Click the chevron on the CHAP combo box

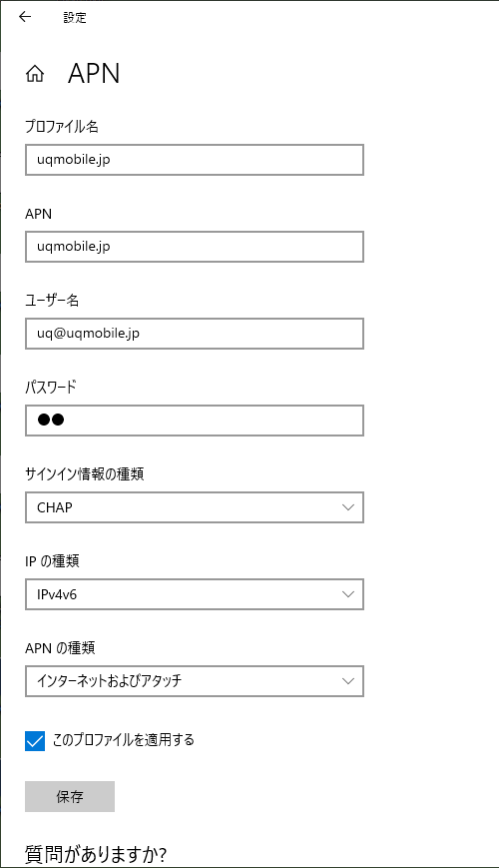pyautogui.click(x=348, y=507)
